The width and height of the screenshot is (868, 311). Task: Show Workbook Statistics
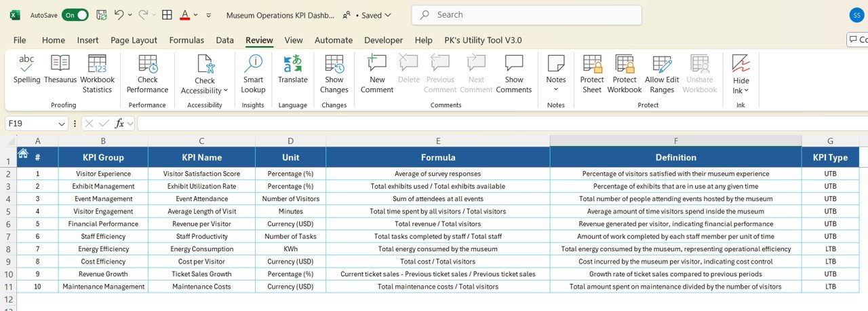tap(97, 74)
